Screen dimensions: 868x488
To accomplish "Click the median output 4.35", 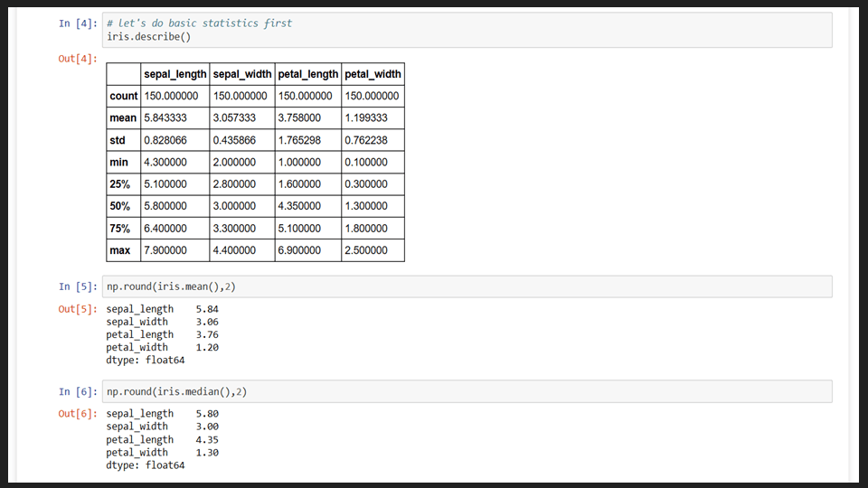I will tap(207, 440).
